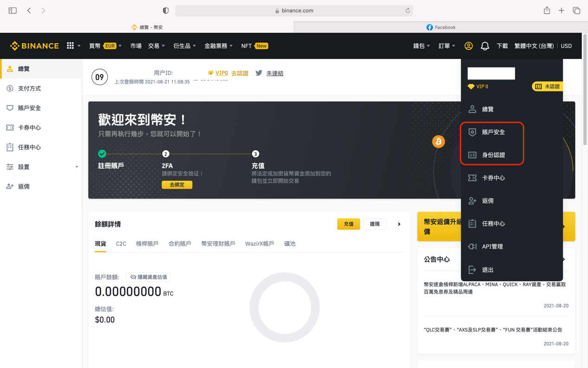Open announcement about ALPACA, MINA, QUICK, RAY
Image resolution: width=588 pixels, height=368 pixels.
pos(495,288)
